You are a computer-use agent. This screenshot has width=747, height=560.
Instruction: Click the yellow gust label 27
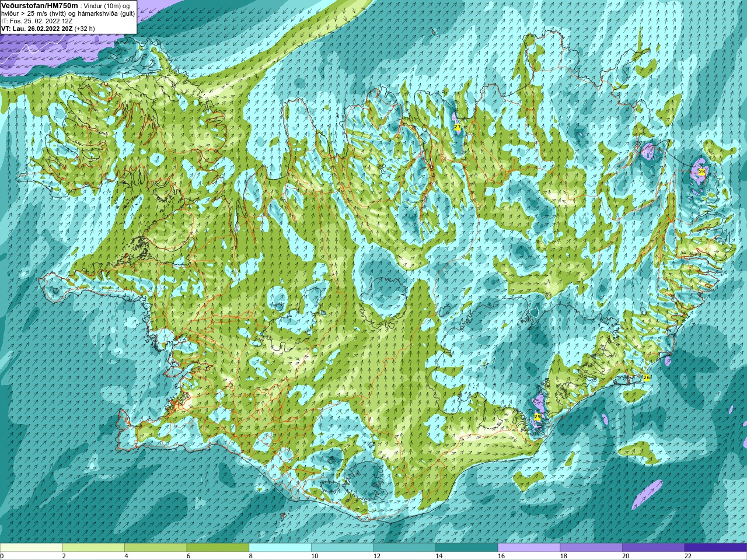458,127
